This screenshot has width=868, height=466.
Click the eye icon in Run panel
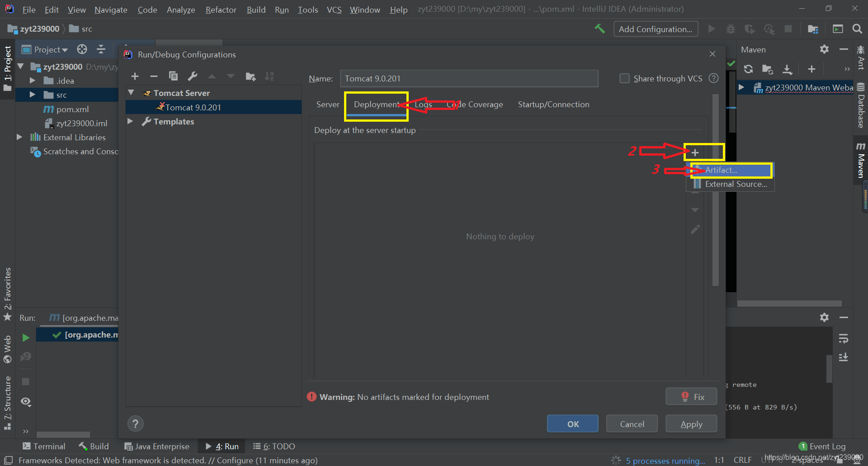[x=26, y=402]
